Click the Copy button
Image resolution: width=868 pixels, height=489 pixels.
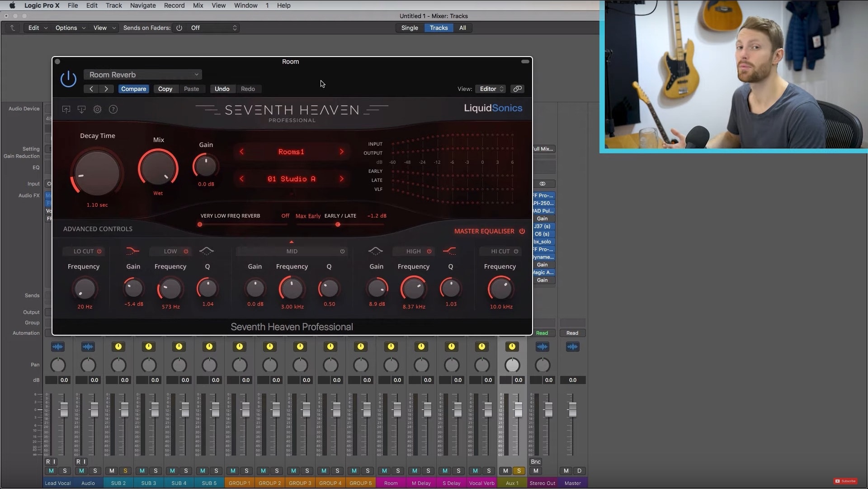point(165,89)
